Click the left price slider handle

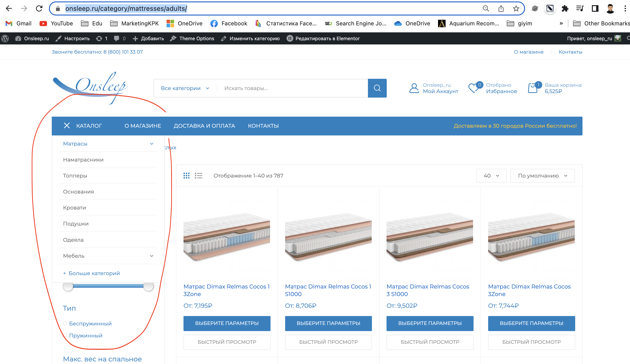68,286
